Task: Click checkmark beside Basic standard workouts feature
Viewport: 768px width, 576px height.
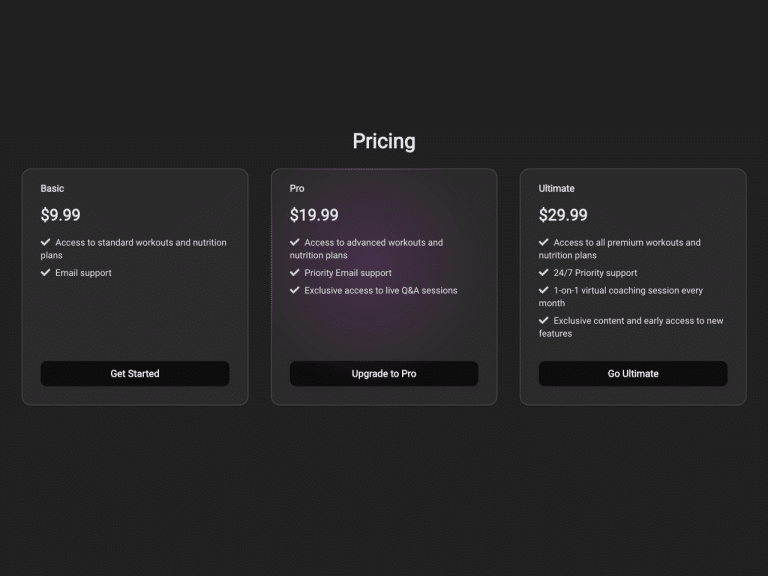Action: click(46, 242)
